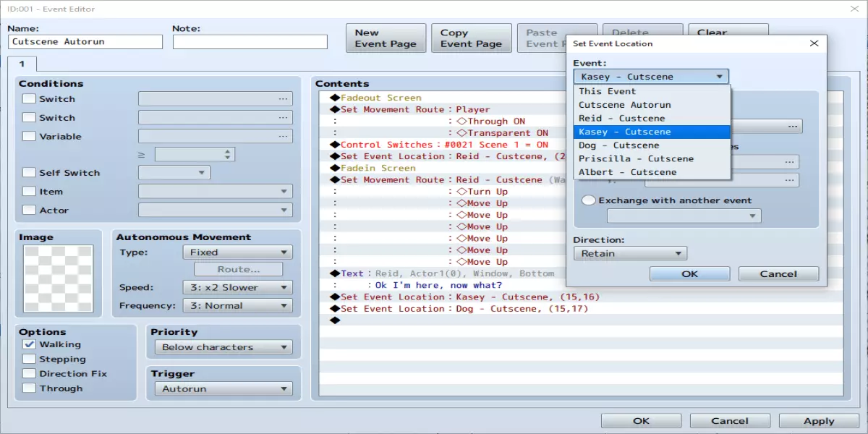
Task: Open the Direction Retain dropdown
Action: 629,253
